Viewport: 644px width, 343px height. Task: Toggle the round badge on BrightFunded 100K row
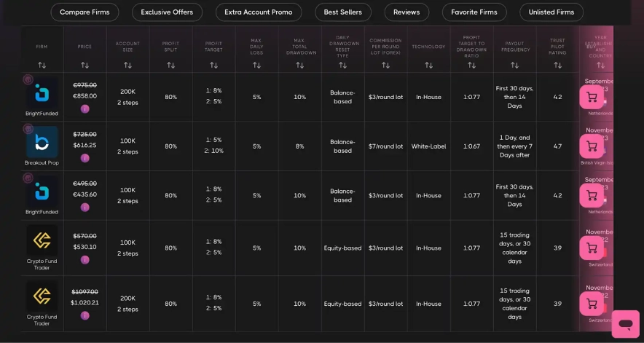tap(28, 178)
